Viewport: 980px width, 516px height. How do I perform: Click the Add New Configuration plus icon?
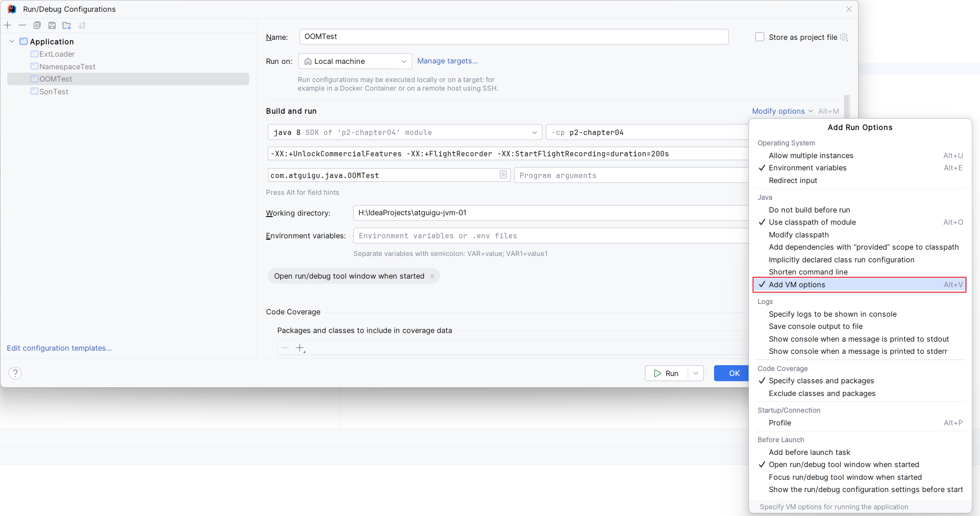(8, 25)
